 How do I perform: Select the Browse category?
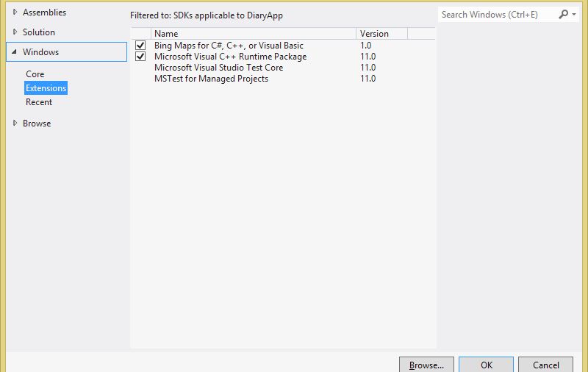point(37,123)
